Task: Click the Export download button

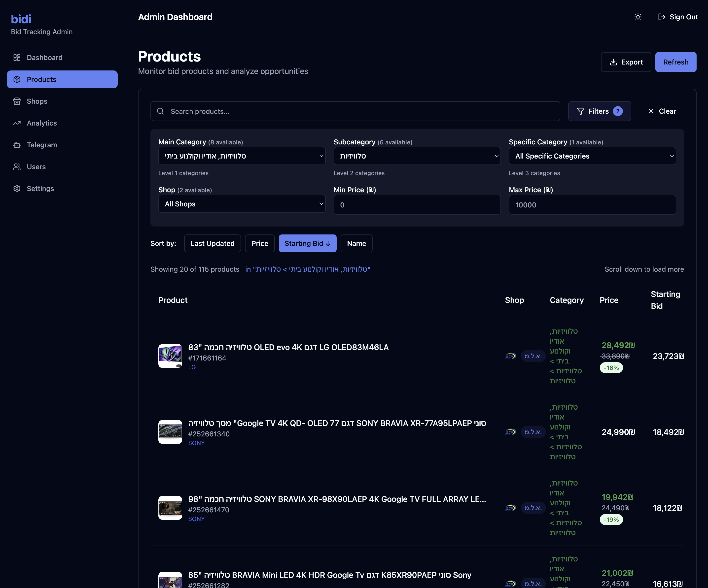Action: (626, 62)
